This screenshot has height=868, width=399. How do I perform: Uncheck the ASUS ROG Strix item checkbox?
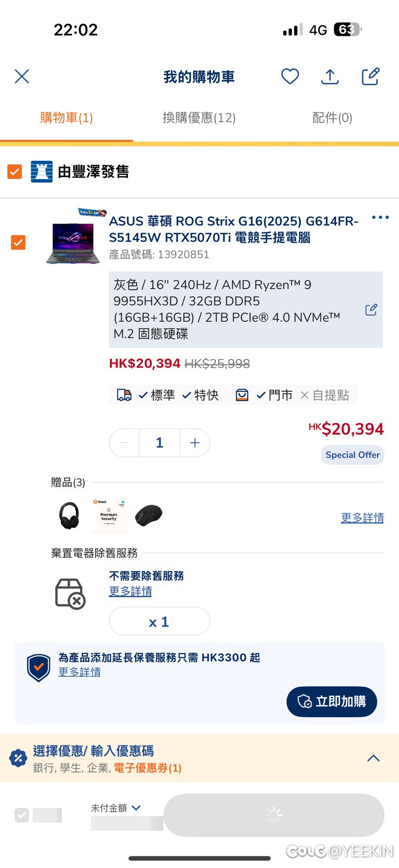click(x=18, y=242)
